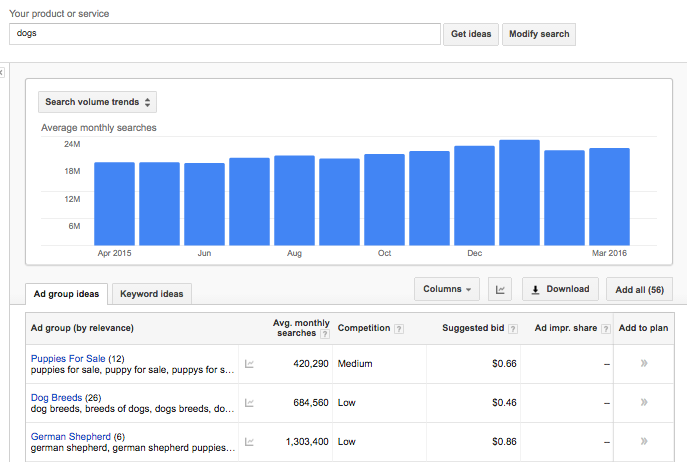Collapse the left side panel arrow
Screen dimensions: 687x462
tap(2, 72)
